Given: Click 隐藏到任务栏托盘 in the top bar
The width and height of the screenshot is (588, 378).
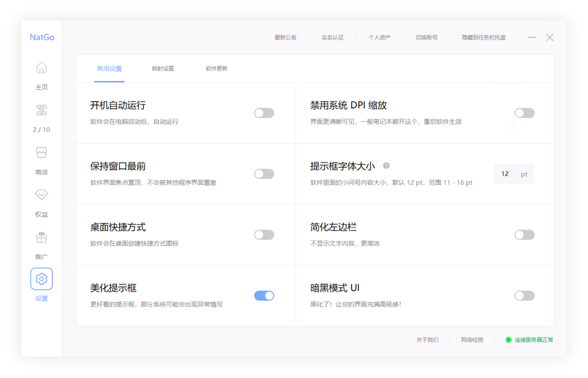Looking at the screenshot, I should tap(484, 37).
